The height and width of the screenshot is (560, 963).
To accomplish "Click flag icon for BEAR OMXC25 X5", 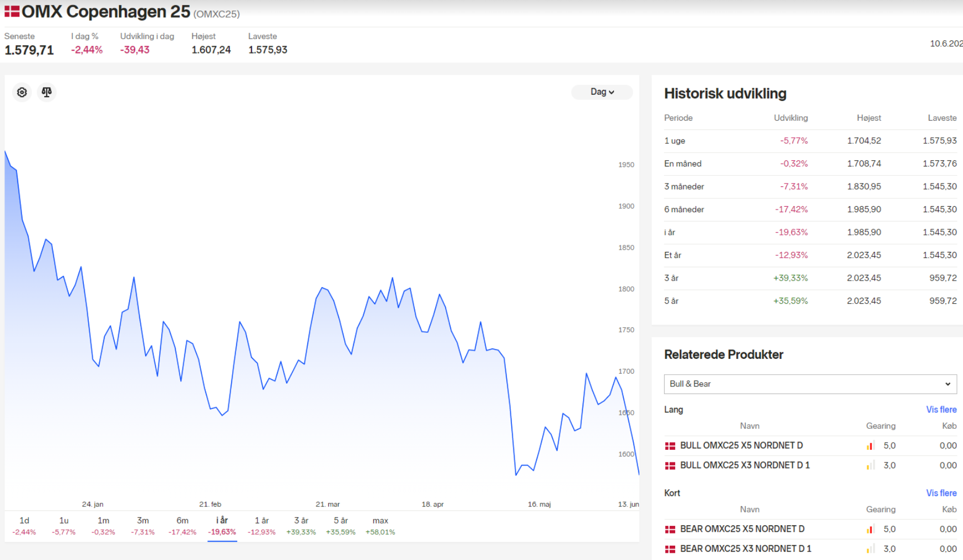I will click(x=670, y=529).
